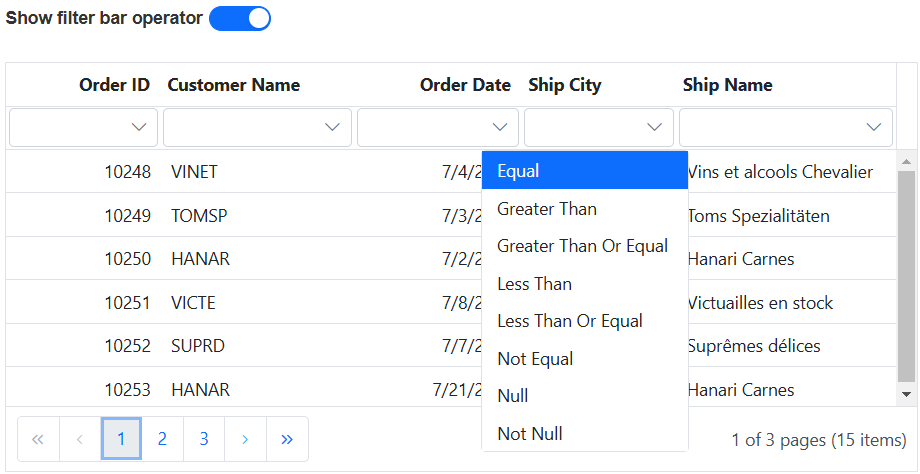Go to next page pager icon
The width and height of the screenshot is (920, 474).
coord(245,439)
